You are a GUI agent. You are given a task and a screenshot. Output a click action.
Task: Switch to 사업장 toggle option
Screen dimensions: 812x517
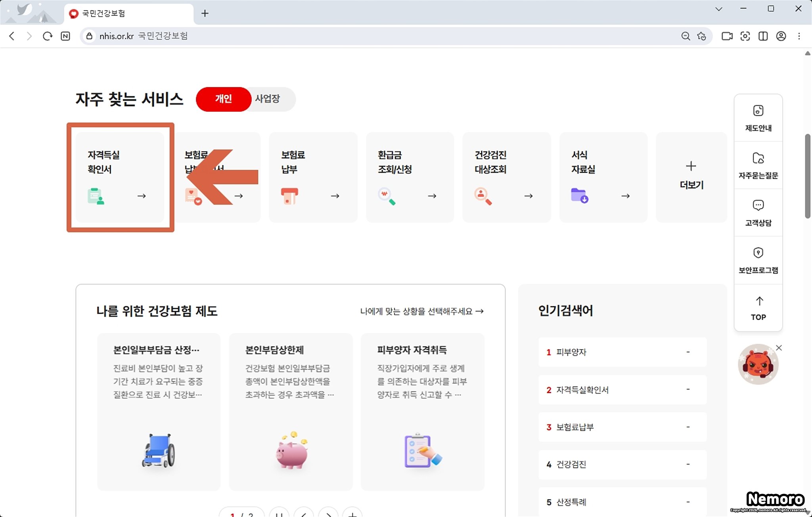268,99
